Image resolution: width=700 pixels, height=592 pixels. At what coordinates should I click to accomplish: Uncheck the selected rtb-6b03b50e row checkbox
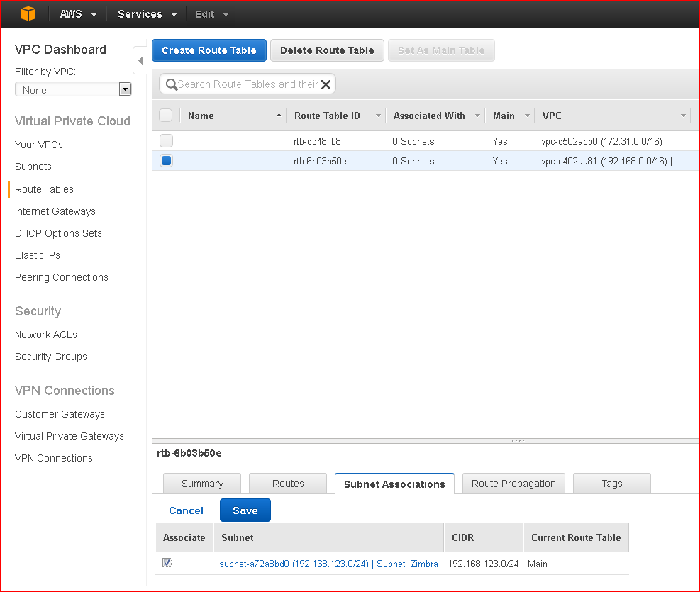[166, 161]
